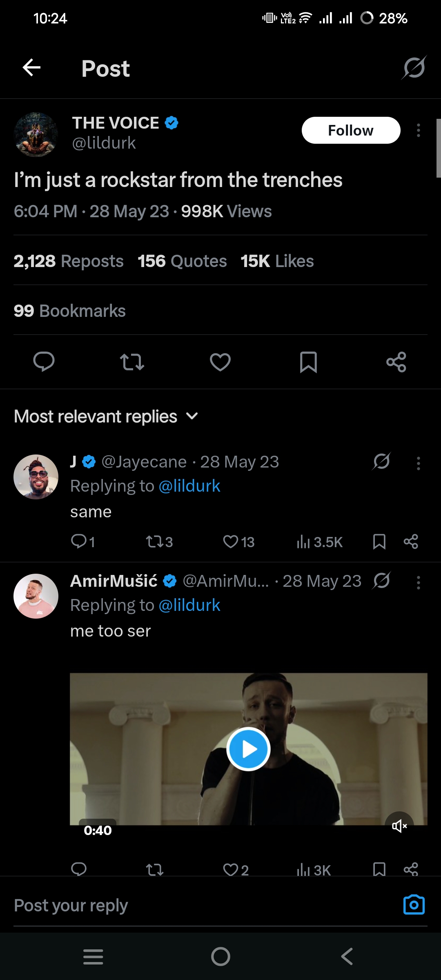This screenshot has width=441, height=980.
Task: View the 2,128 Reposts list
Action: [x=69, y=261]
